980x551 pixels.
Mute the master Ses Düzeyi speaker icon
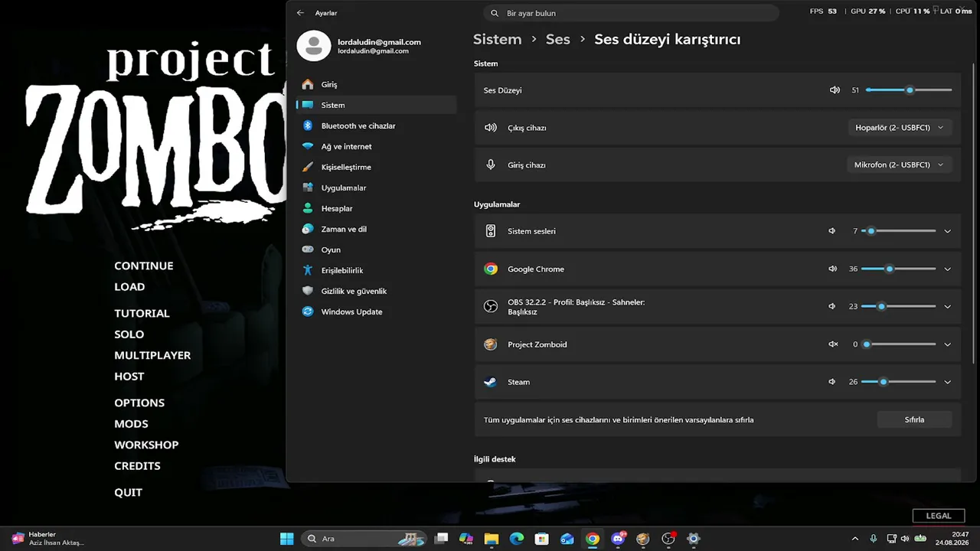pyautogui.click(x=835, y=90)
